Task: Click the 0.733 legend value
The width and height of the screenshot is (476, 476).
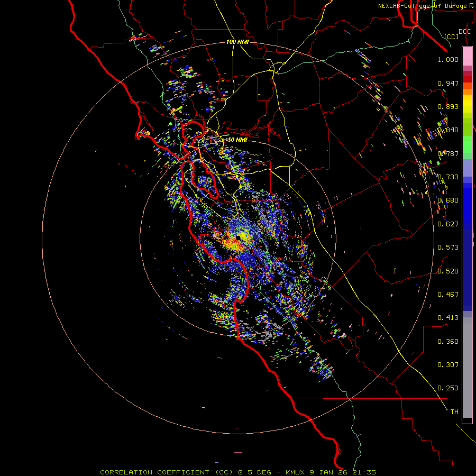Action: point(448,177)
